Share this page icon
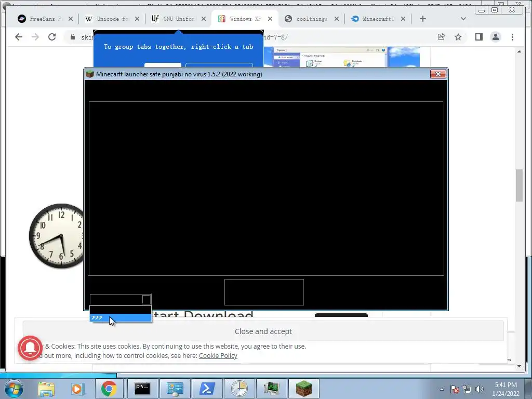 click(x=442, y=37)
